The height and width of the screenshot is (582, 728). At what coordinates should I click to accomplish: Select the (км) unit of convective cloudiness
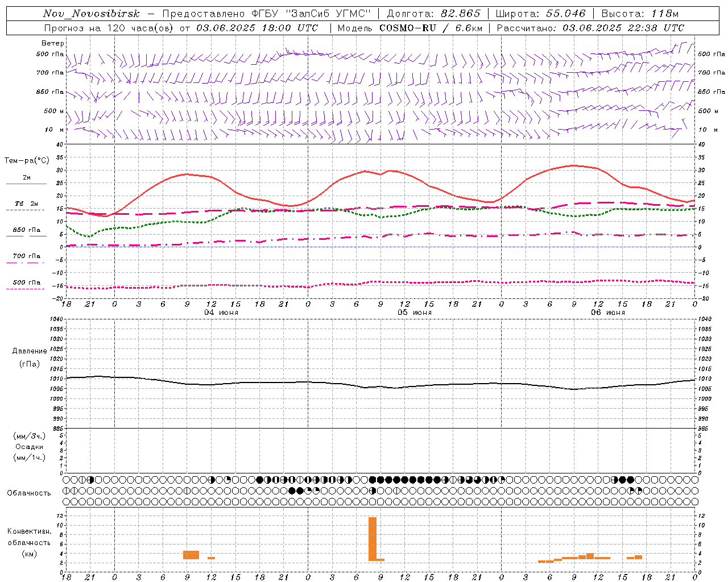[x=29, y=554]
